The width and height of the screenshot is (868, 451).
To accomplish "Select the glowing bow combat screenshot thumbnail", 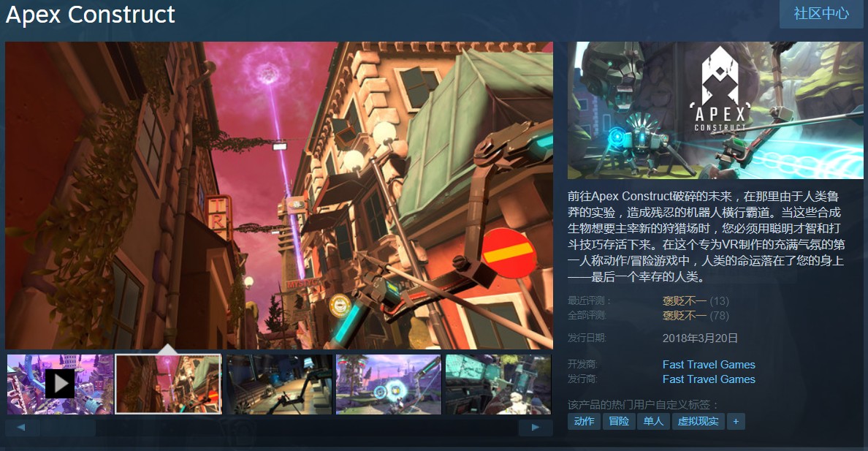I will 388,384.
